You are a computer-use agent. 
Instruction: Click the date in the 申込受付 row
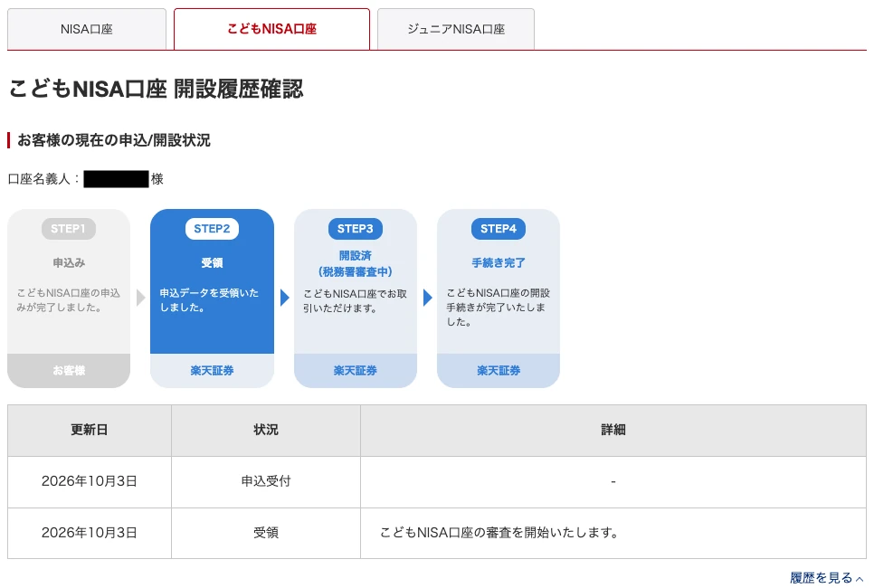(x=90, y=481)
